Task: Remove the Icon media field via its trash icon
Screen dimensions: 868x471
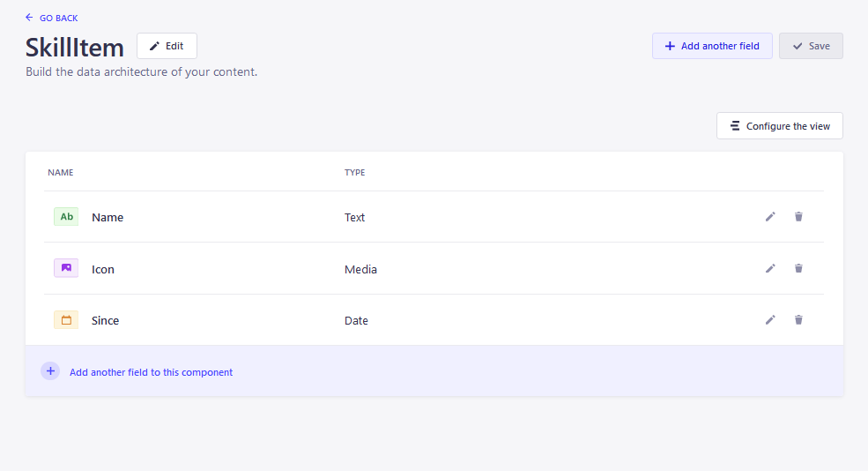Action: pyautogui.click(x=798, y=268)
